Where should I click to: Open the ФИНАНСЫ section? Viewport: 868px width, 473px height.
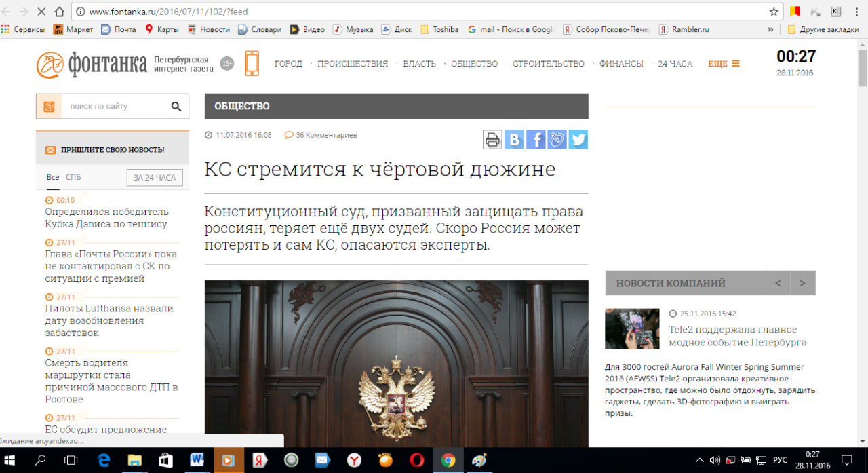621,64
